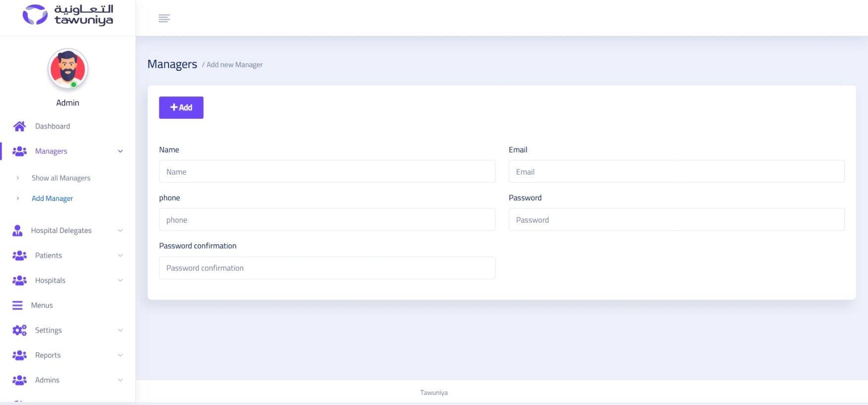Click the Managers breadcrumb heading
Viewport: 868px width, 405px height.
coord(172,64)
